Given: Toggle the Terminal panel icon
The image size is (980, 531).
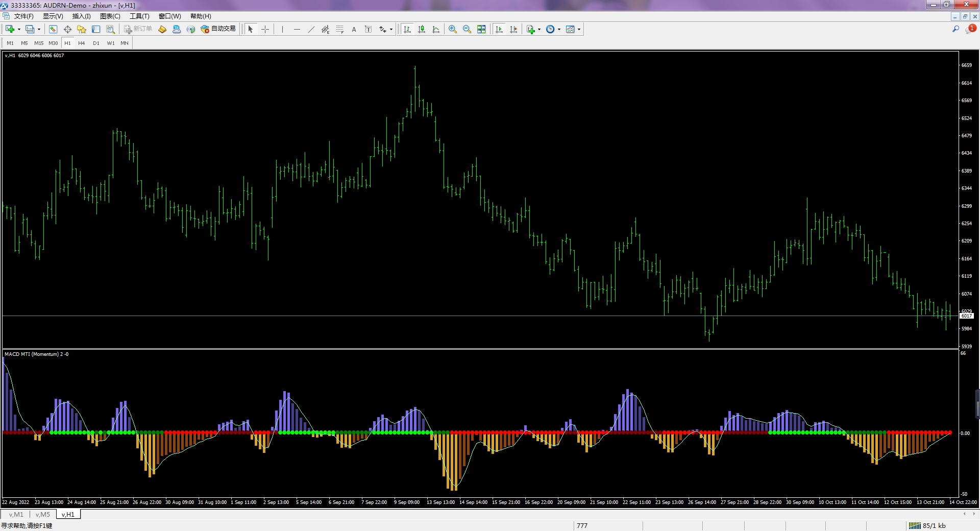Looking at the screenshot, I should (x=96, y=29).
